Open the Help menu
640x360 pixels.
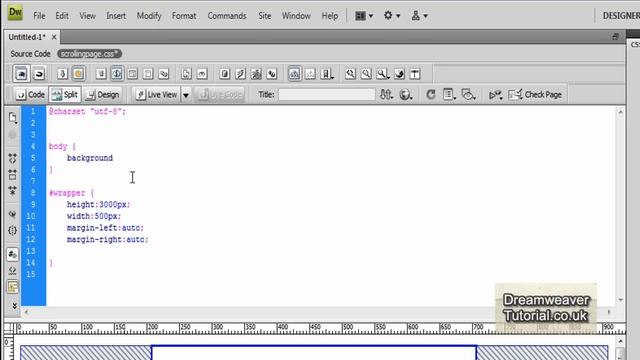[330, 16]
